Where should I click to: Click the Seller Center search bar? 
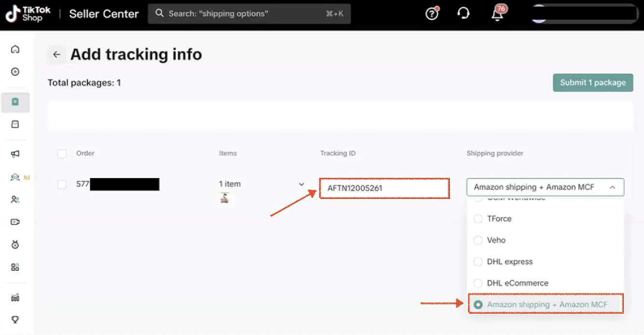point(249,14)
